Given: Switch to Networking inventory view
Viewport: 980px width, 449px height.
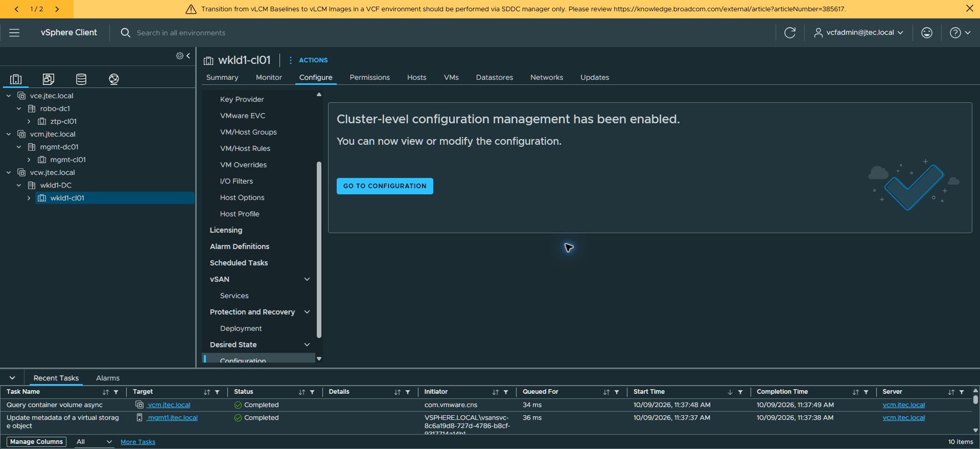Looking at the screenshot, I should [114, 79].
